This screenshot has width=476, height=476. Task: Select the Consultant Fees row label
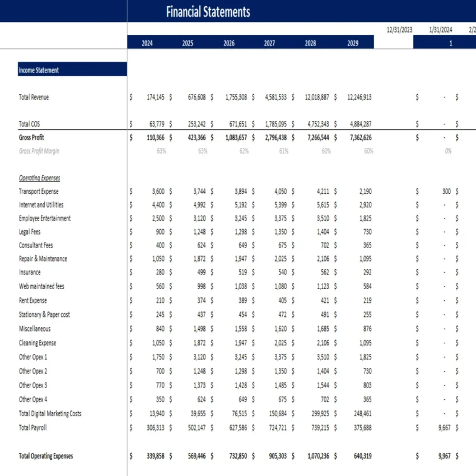pyautogui.click(x=36, y=245)
